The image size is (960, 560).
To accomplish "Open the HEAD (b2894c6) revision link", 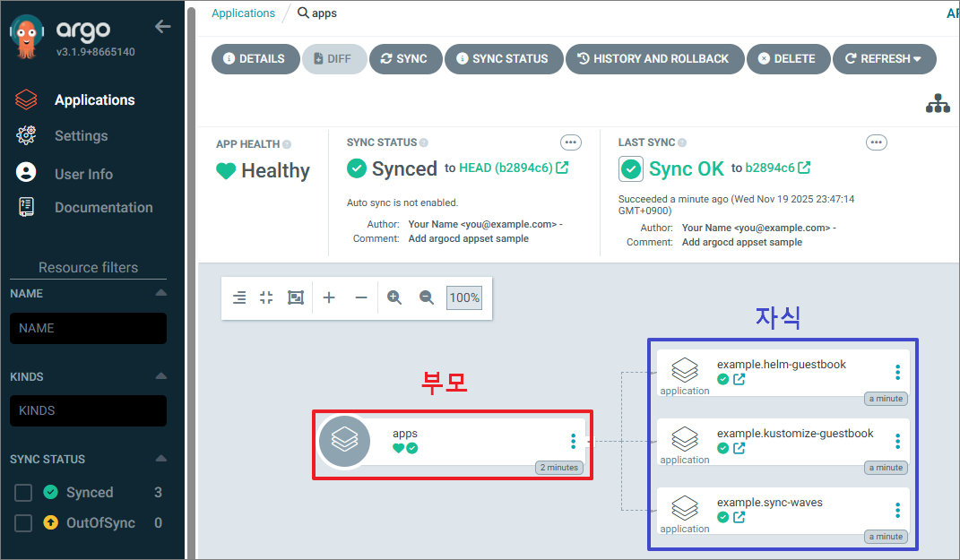I will (x=513, y=168).
